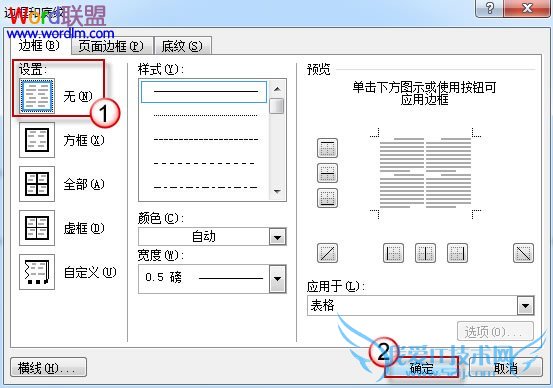The height and width of the screenshot is (388, 553).
Task: Click the style list scrollbar thumb
Action: 277,106
